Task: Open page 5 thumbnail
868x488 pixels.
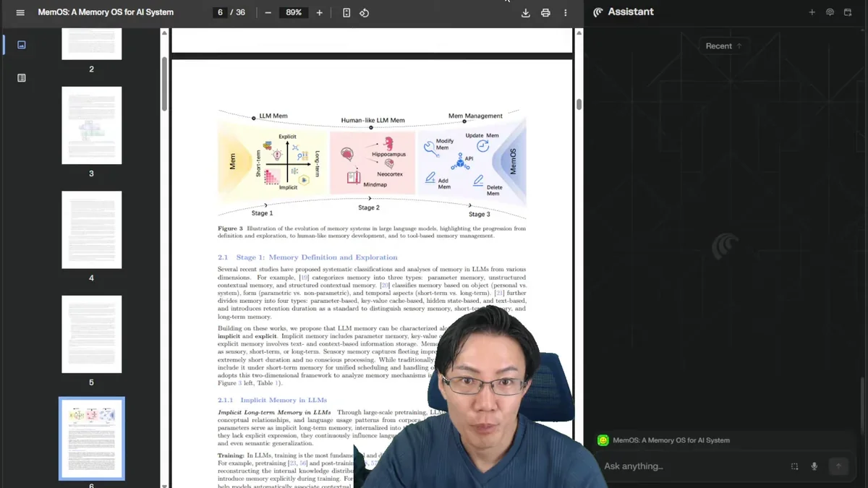Action: tap(92, 334)
